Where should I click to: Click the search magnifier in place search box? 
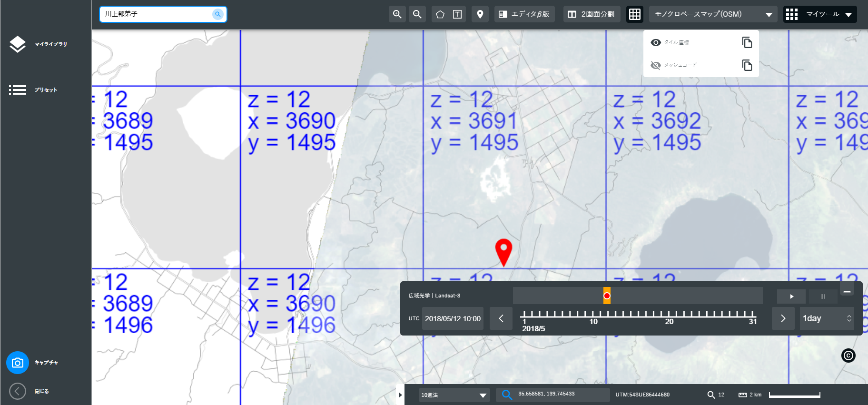(x=217, y=14)
